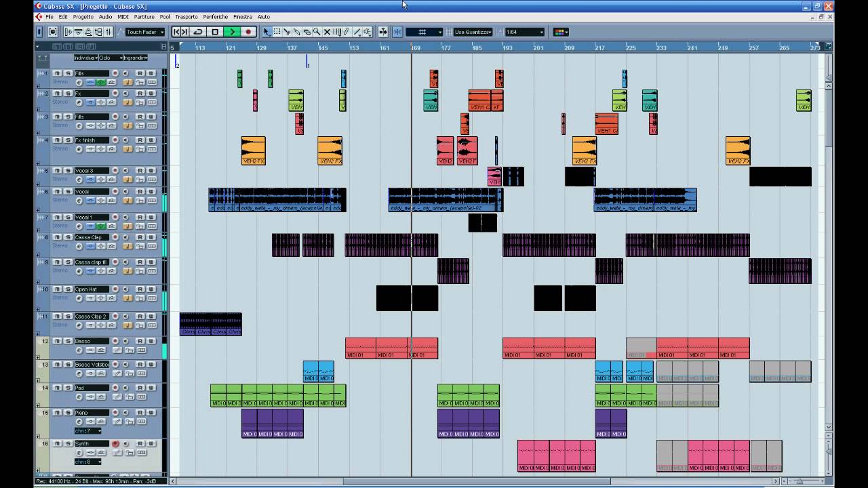Screen dimensions: 868x488
Task: Solo the Piano track
Action: pos(68,413)
